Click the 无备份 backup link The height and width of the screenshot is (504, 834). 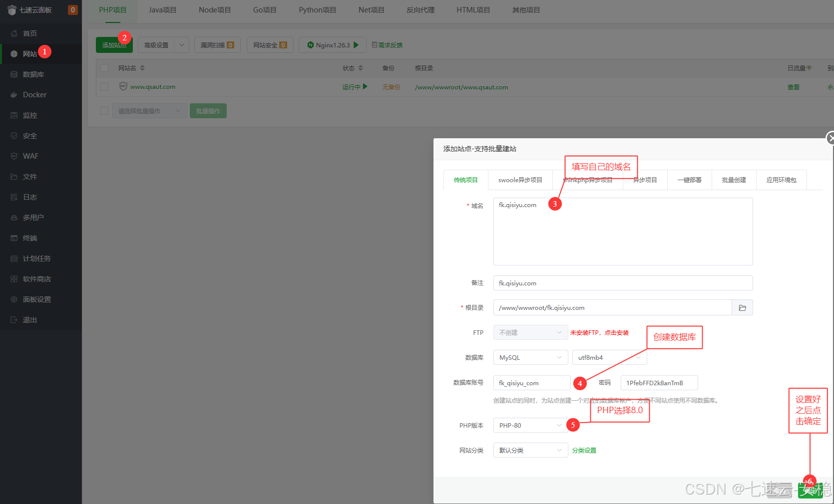click(x=391, y=87)
